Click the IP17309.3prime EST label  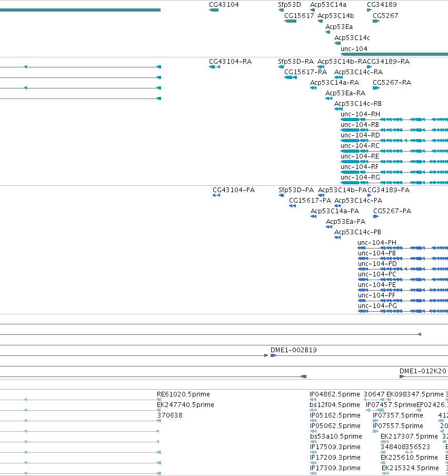(335, 468)
